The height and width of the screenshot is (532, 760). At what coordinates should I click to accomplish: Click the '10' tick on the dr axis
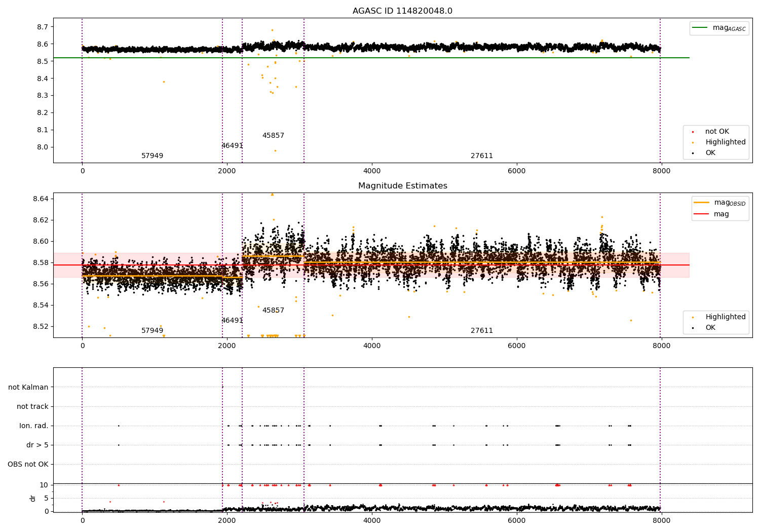(44, 485)
